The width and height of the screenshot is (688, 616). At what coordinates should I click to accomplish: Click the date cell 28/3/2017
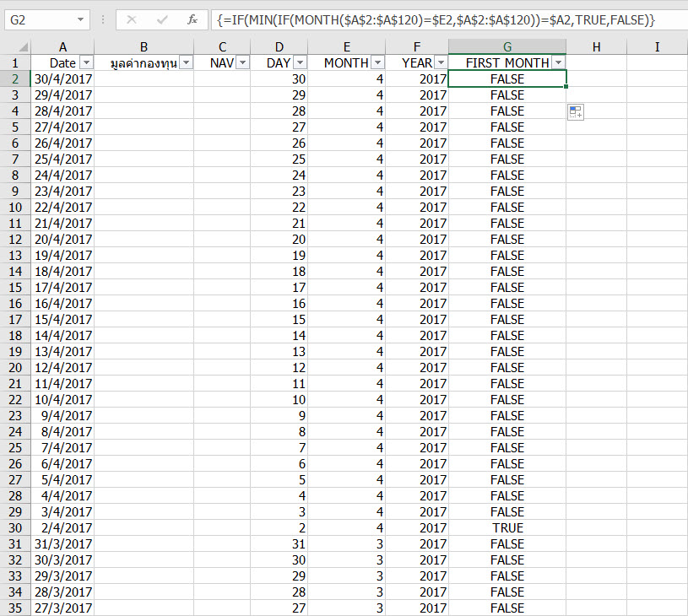62,592
